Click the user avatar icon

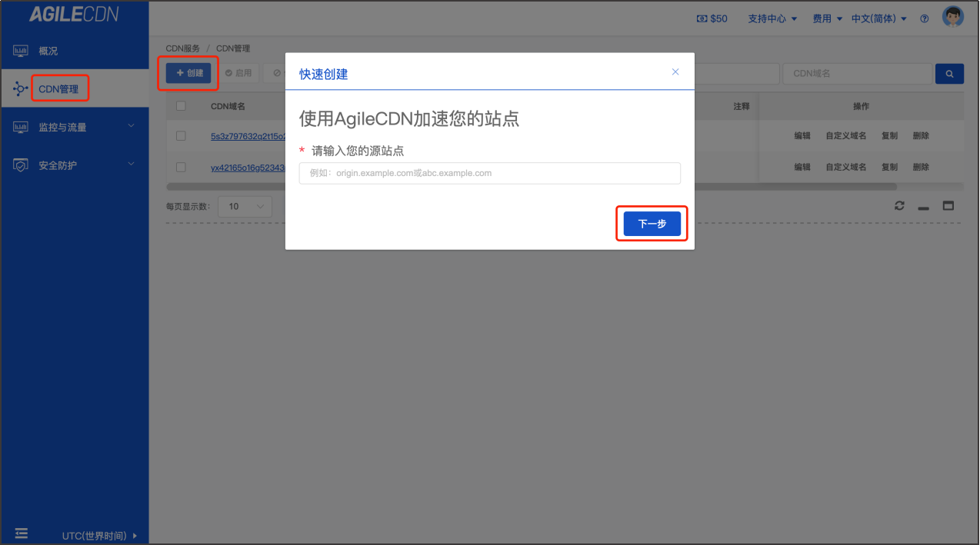[x=952, y=18]
